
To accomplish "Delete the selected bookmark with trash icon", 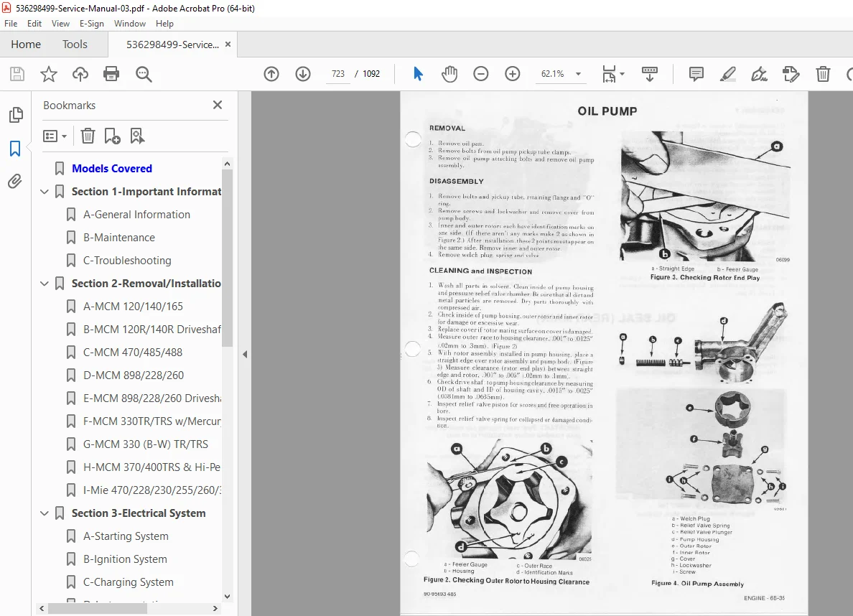I will point(88,136).
